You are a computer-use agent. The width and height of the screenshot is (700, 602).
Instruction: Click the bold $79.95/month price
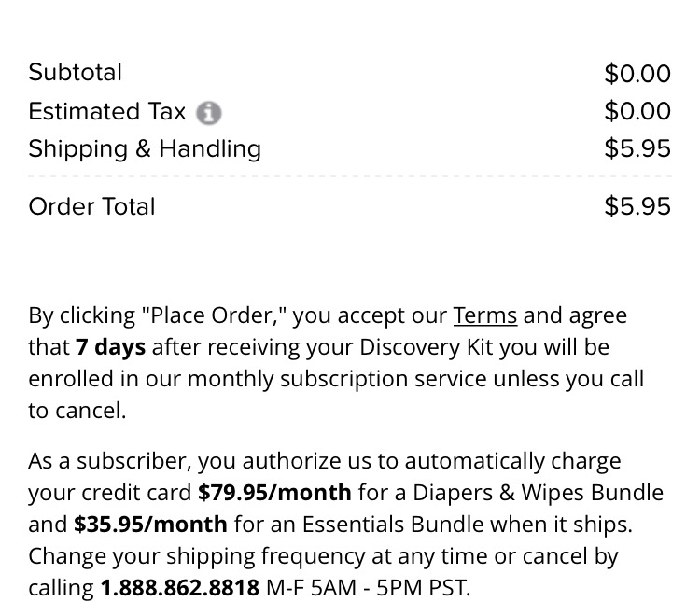pos(274,493)
